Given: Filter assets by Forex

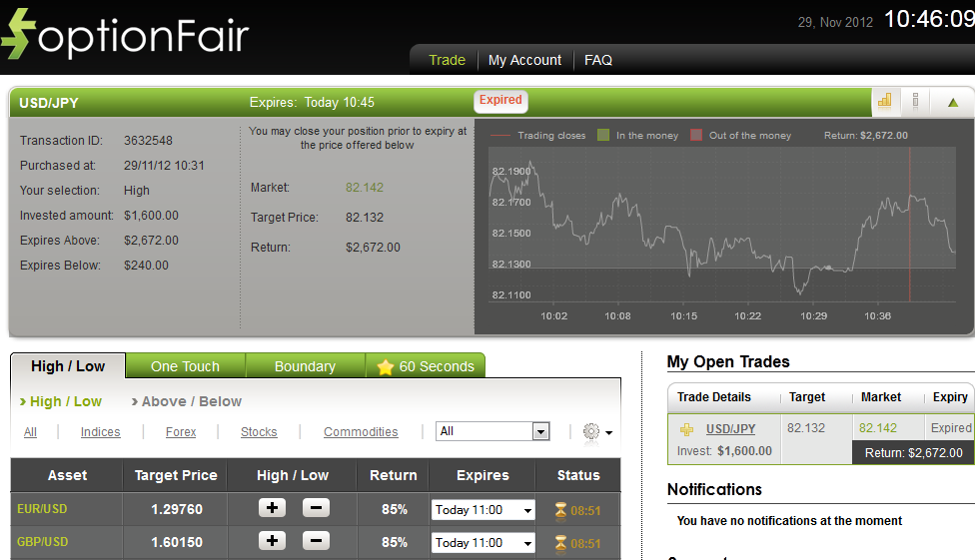Looking at the screenshot, I should pos(181,432).
